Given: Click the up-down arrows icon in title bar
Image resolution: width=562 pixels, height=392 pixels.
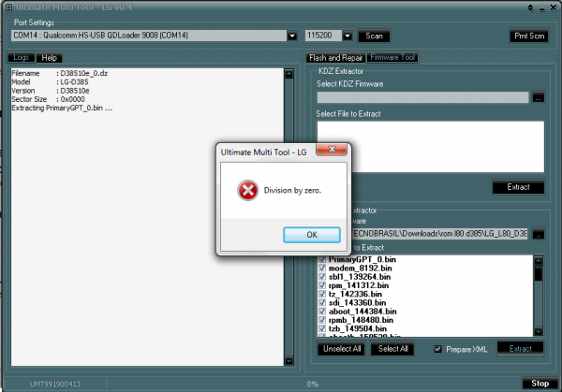Looking at the screenshot, I should 530,7.
